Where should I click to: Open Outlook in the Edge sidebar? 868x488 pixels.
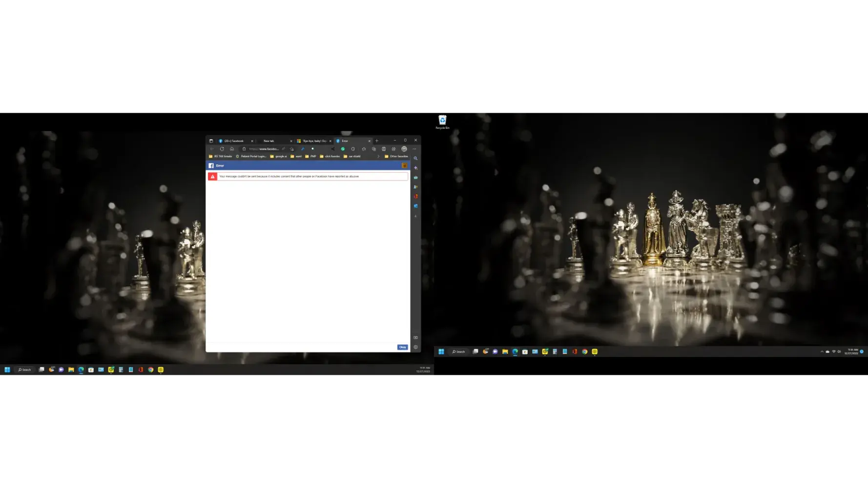click(415, 206)
